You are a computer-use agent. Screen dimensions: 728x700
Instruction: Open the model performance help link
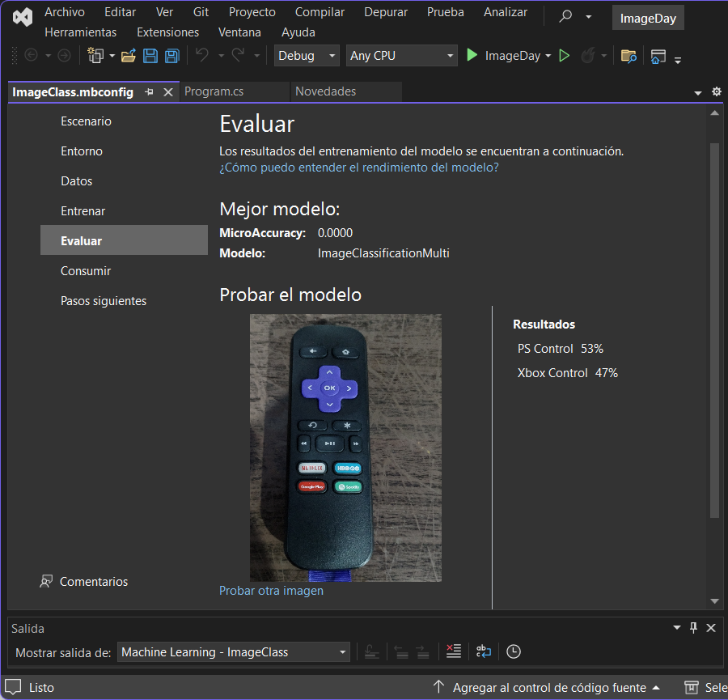359,168
